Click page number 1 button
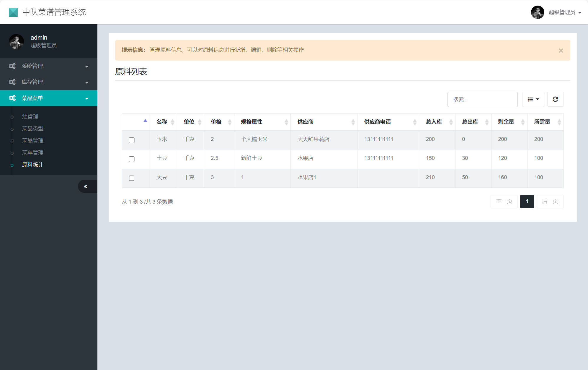Viewport: 588px width, 370px height. [527, 201]
